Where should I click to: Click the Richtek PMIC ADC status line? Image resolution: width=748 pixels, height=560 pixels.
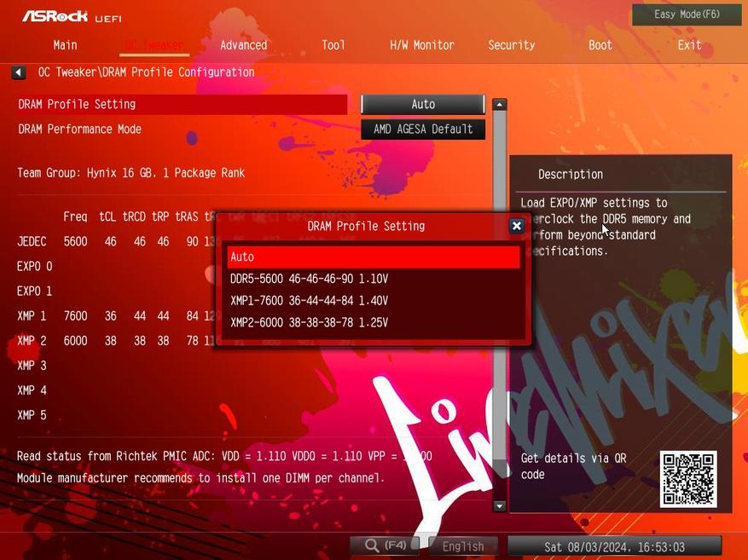tap(224, 456)
